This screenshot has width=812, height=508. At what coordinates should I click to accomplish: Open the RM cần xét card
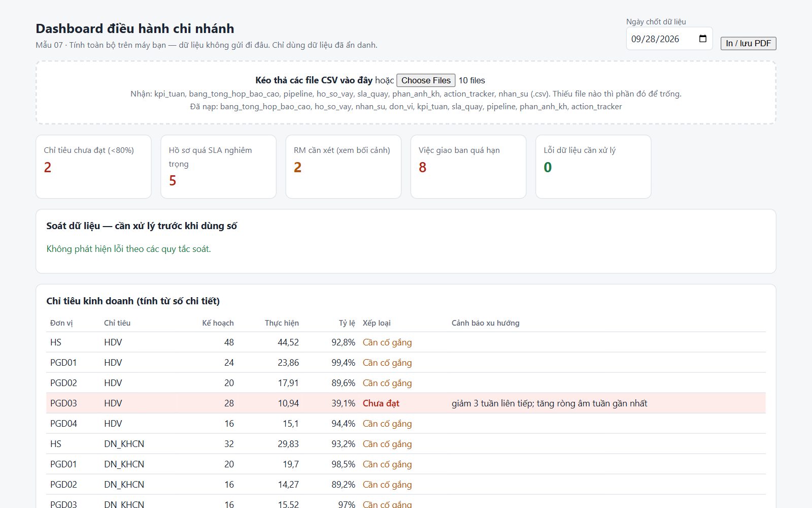pos(343,167)
